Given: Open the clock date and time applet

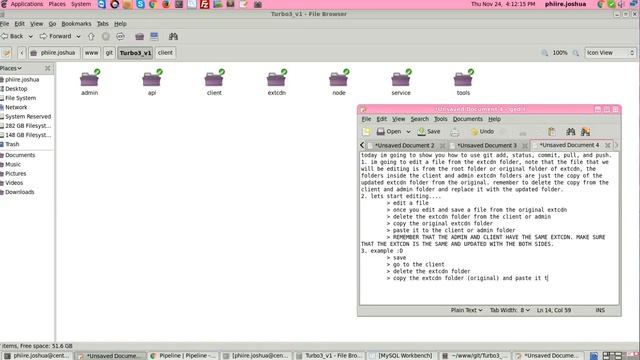Looking at the screenshot, I should [x=503, y=4].
